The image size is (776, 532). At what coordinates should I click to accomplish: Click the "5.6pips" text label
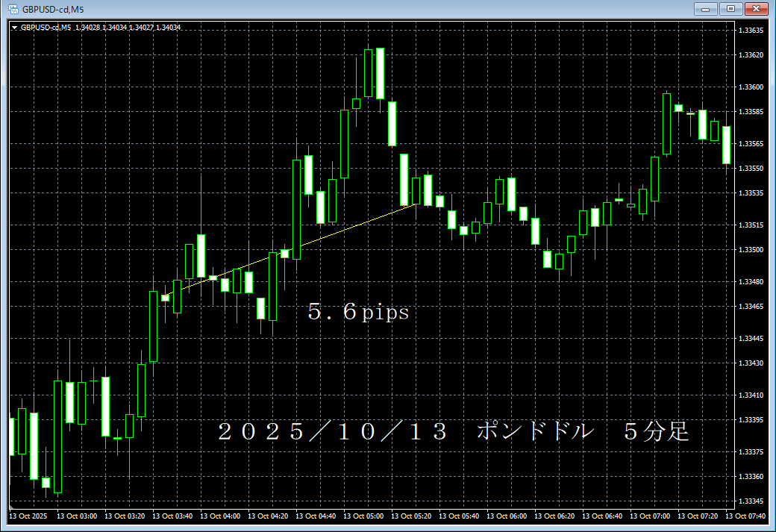[x=358, y=312]
